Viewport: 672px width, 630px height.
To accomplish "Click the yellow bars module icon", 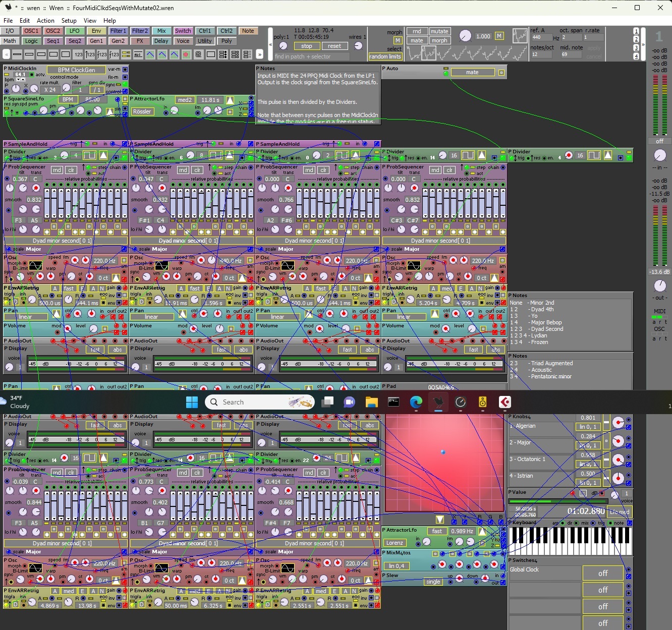I will pos(126,54).
